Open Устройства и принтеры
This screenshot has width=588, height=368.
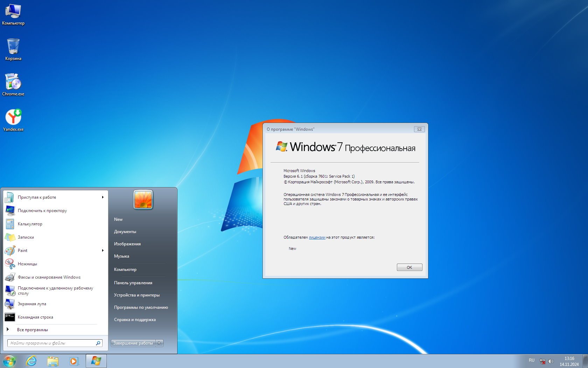137,295
